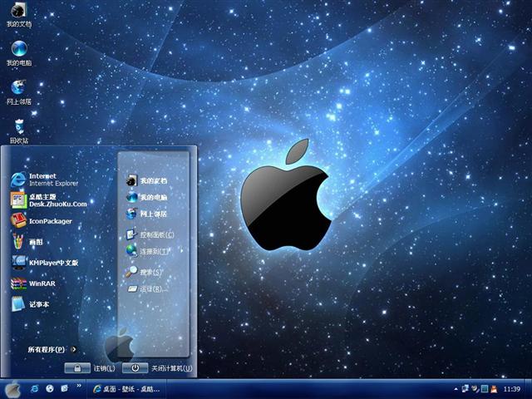
Task: Launch KMPlayer中文版 from start menu
Action: (x=45, y=263)
